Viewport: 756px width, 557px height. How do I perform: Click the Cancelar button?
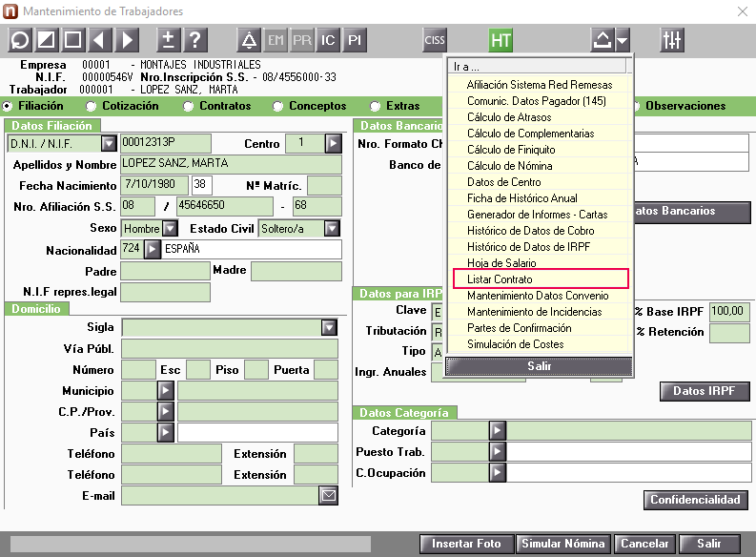tap(644, 544)
